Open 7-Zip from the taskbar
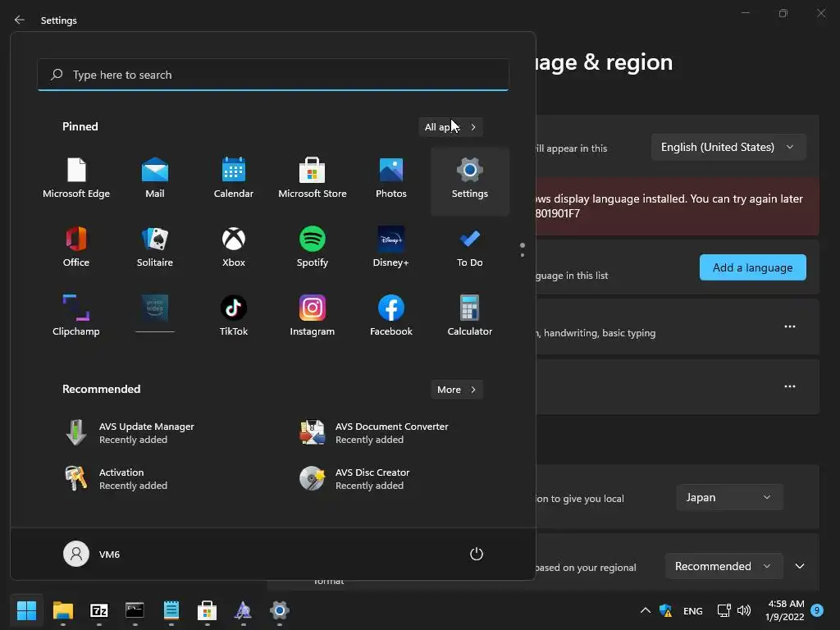840x630 pixels. 99,610
